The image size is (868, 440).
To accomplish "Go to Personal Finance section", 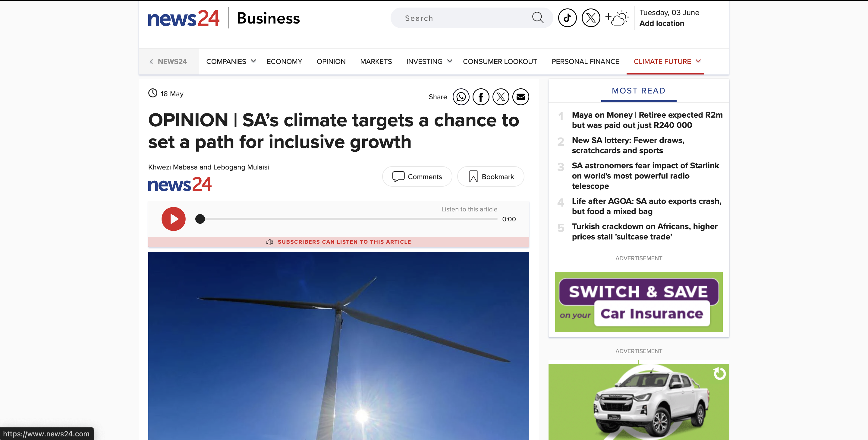I will (x=585, y=62).
